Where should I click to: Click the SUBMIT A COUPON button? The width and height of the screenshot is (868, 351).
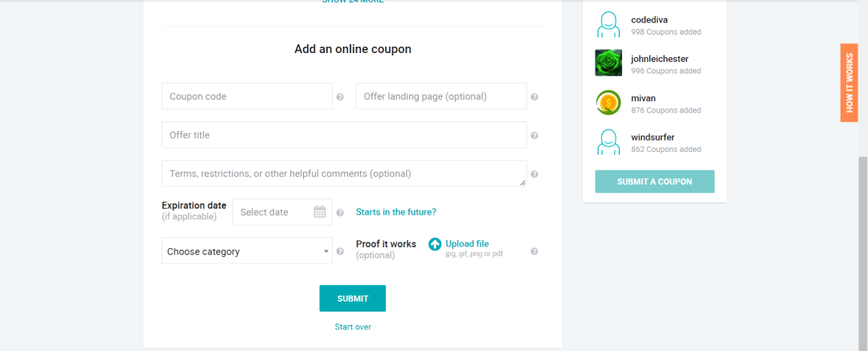coord(655,182)
